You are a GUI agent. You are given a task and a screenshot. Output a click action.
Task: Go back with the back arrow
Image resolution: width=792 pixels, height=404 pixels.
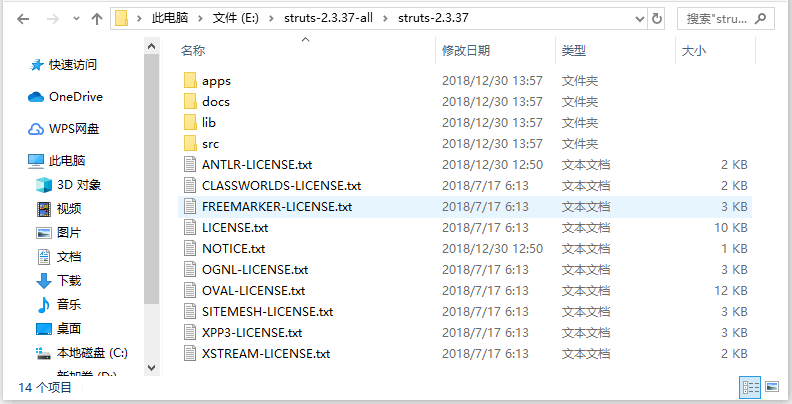[23, 19]
